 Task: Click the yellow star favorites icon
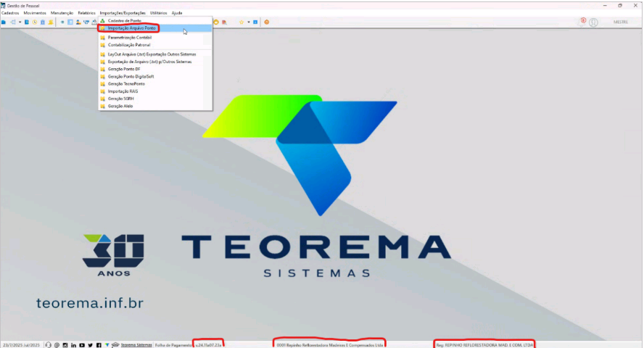click(x=241, y=22)
